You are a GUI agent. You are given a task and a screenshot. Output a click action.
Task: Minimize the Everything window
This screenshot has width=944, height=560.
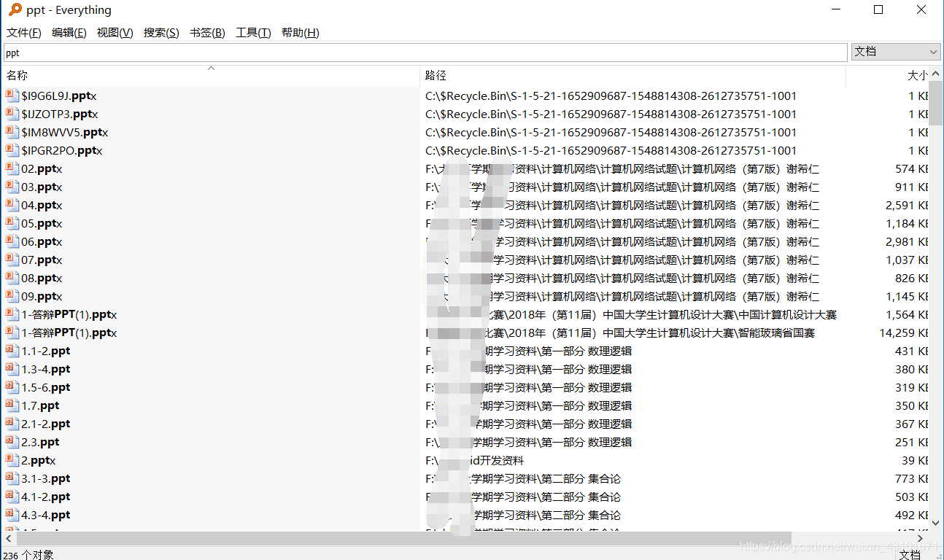(x=837, y=9)
